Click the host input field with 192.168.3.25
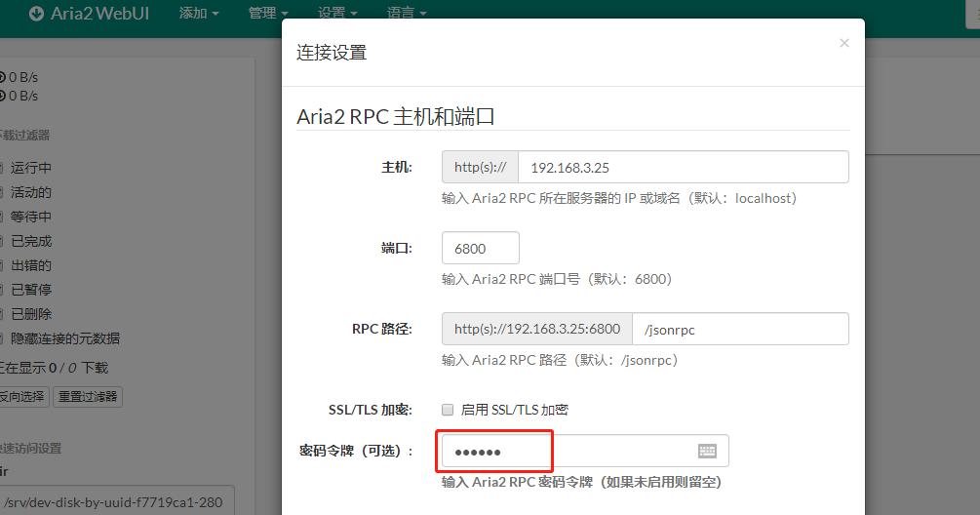This screenshot has width=980, height=515. coord(684,167)
